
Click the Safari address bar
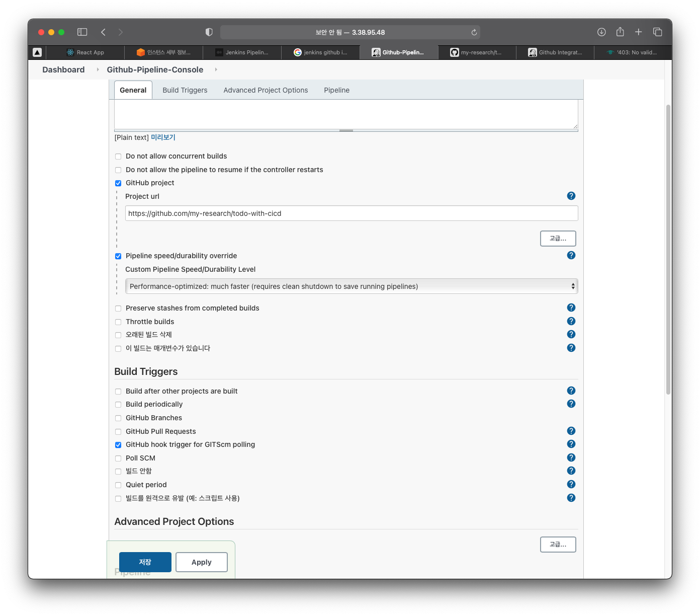(350, 32)
